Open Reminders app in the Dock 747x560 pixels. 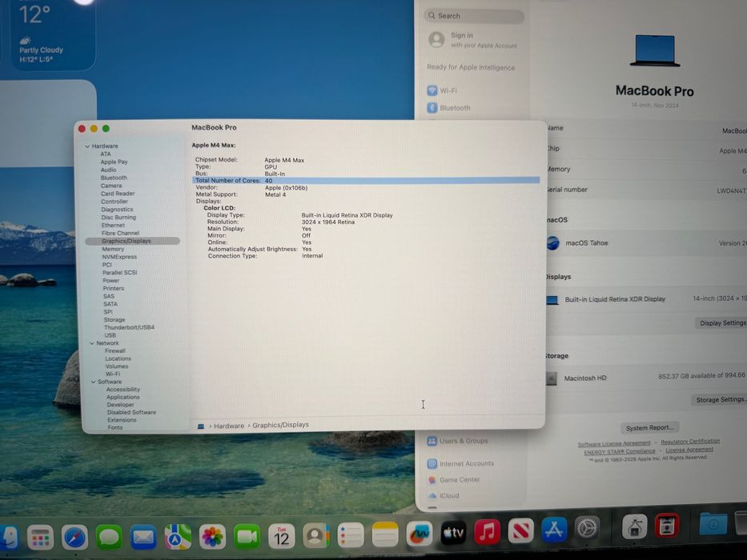point(351,535)
